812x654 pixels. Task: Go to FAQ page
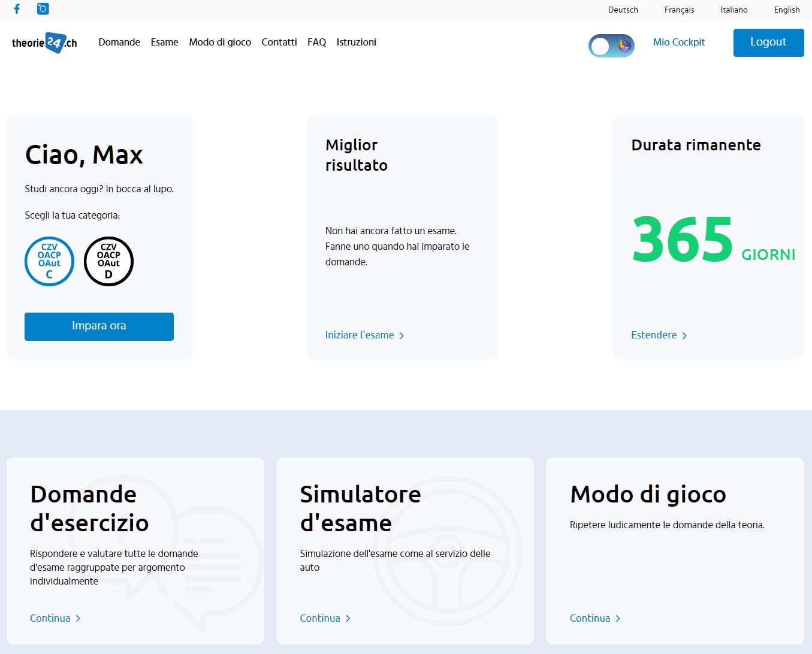[x=316, y=42]
